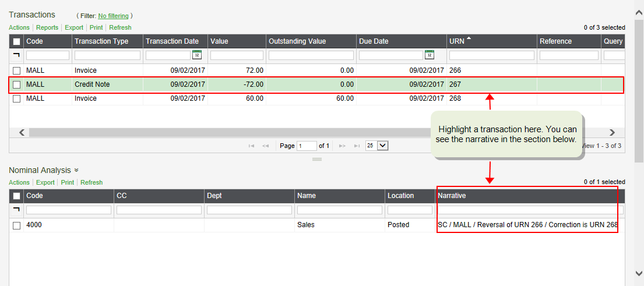Collapse the Nominal Analysis section chevron
This screenshot has width=644, height=286.
(x=76, y=170)
